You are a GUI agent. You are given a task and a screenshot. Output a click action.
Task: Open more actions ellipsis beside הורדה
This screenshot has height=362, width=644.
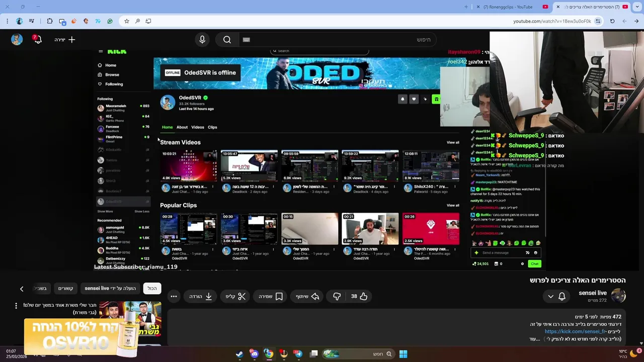tap(174, 297)
